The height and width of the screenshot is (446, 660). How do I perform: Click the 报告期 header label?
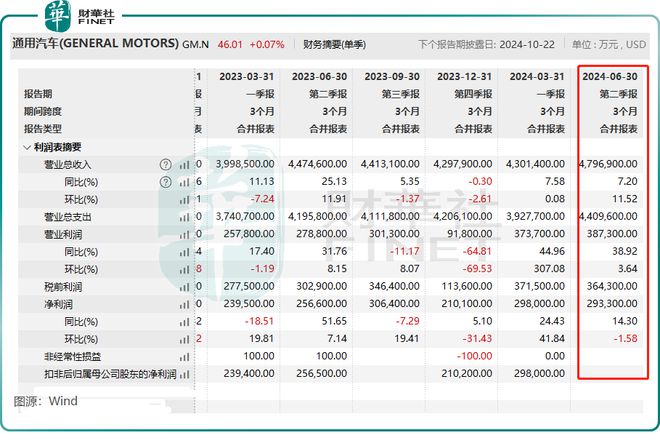click(38, 94)
